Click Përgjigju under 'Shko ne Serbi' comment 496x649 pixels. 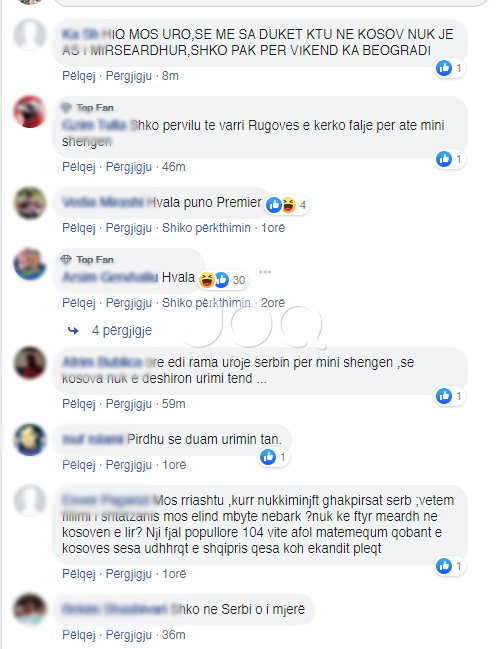click(x=129, y=635)
